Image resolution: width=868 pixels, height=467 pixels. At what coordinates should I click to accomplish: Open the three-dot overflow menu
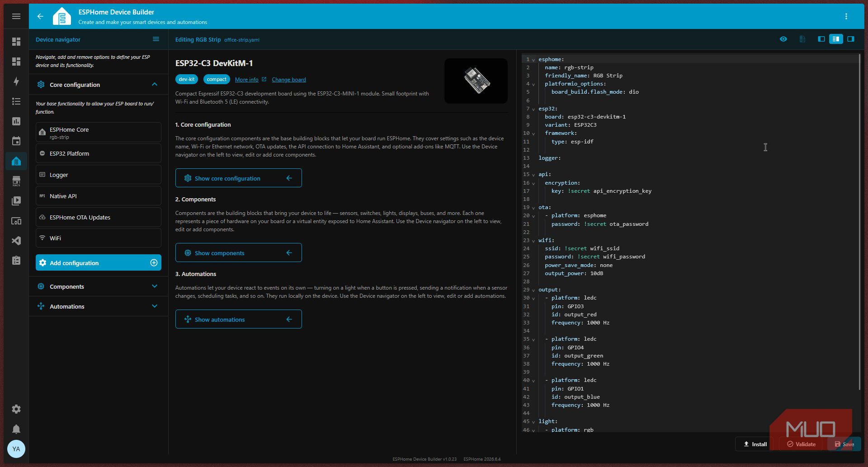(x=846, y=16)
